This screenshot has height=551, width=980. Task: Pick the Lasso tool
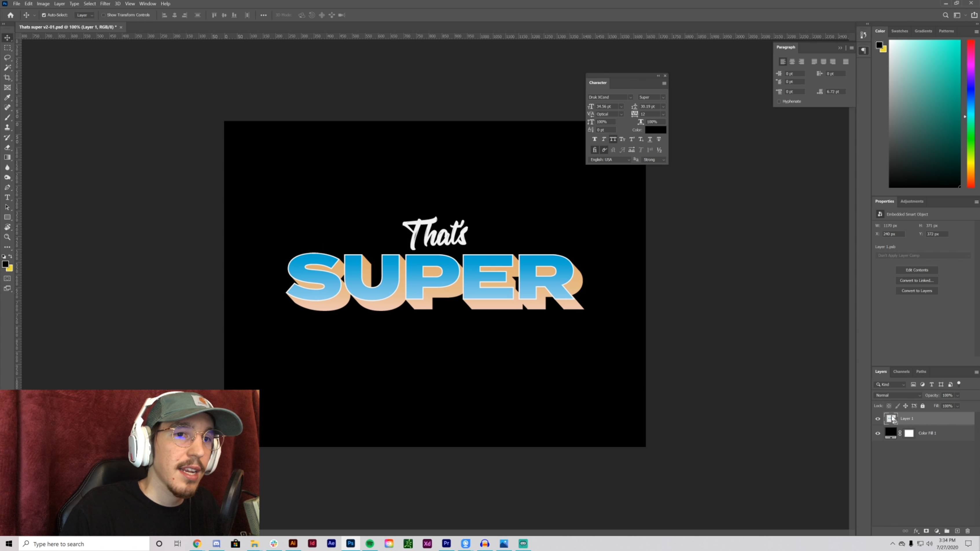click(7, 58)
